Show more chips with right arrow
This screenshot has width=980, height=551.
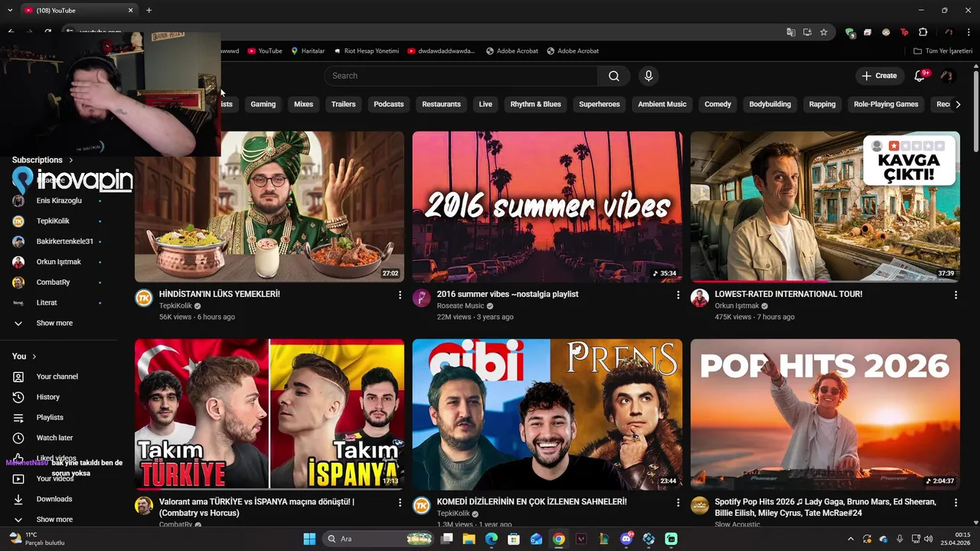coord(958,104)
